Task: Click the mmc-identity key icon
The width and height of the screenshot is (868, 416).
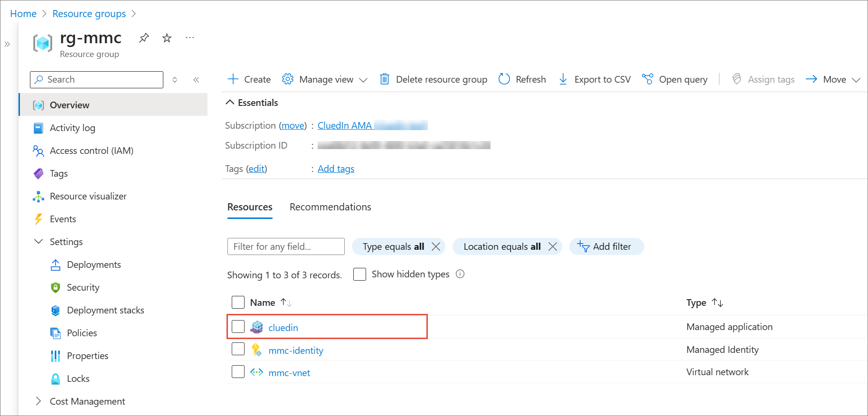Action: click(x=257, y=350)
